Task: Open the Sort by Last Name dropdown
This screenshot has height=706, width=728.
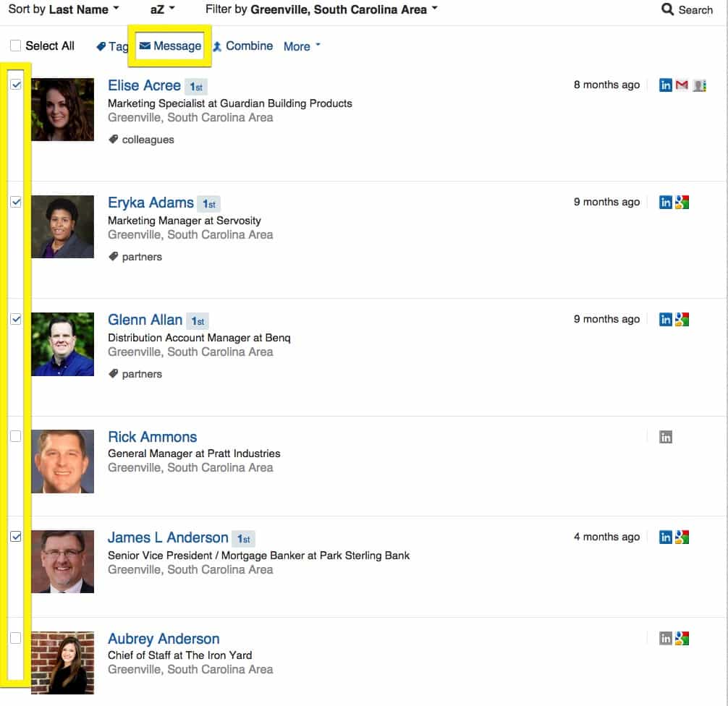Action: [x=64, y=9]
